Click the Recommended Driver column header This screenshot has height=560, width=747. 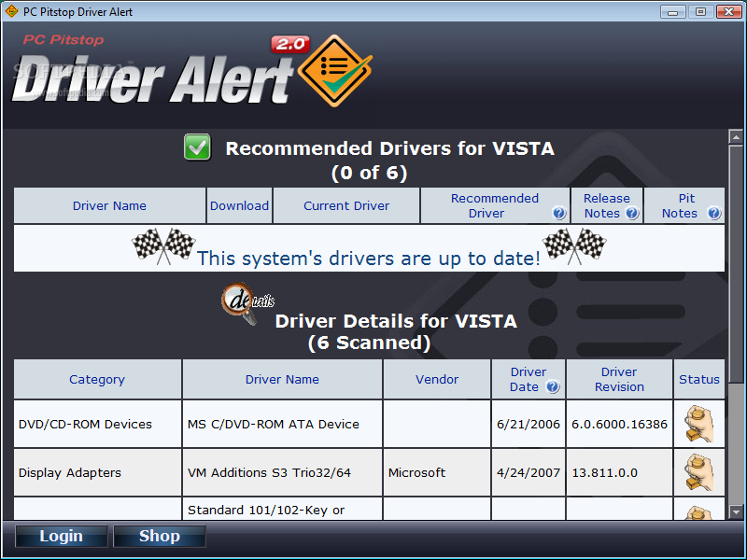(495, 205)
